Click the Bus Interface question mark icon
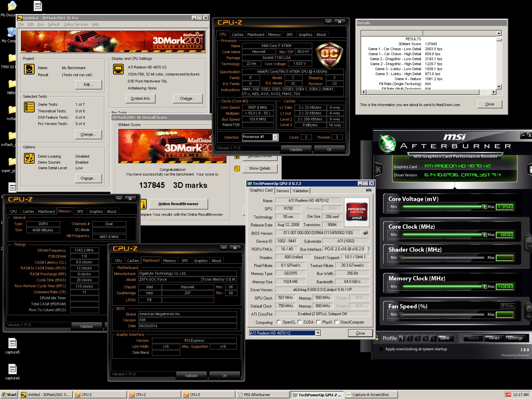Viewport: 532px width, 399px height. point(368,249)
